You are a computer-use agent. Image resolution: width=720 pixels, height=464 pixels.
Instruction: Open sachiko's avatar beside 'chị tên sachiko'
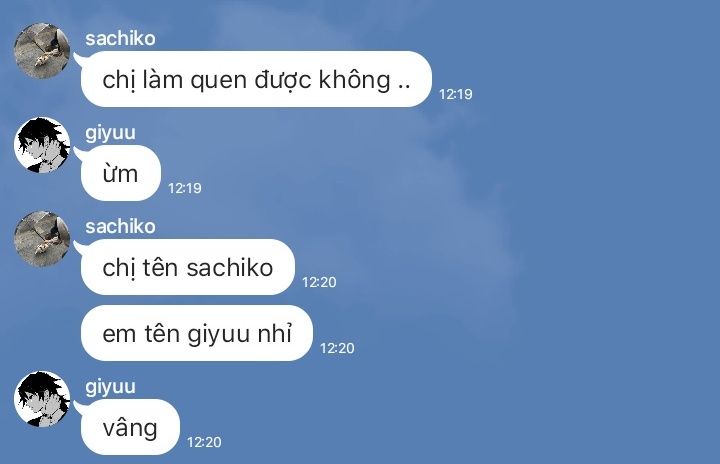click(x=42, y=239)
